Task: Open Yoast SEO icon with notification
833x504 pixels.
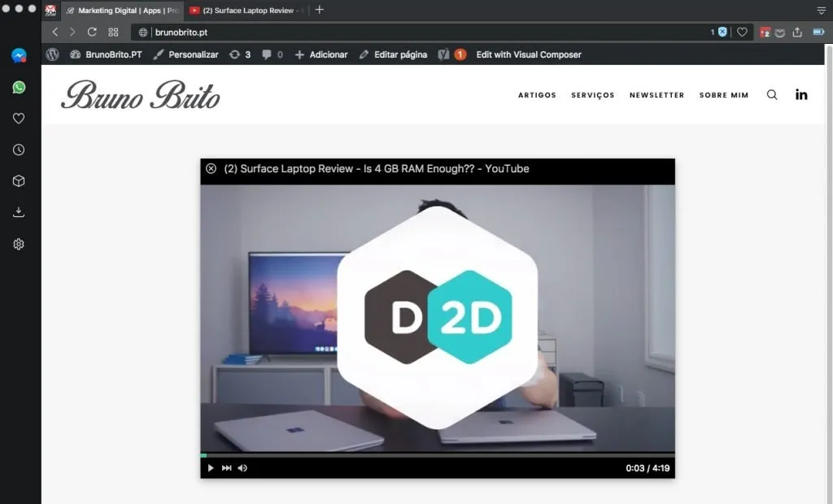Action: pyautogui.click(x=452, y=54)
